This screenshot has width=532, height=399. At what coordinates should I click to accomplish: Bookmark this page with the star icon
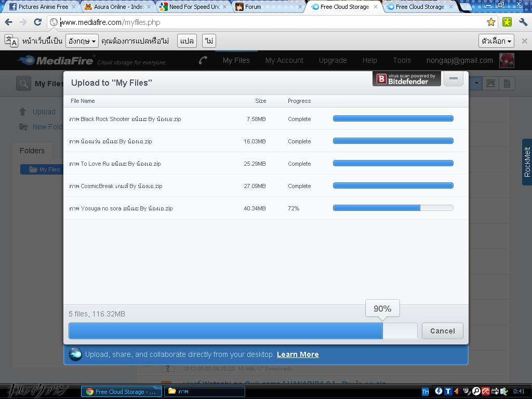point(491,22)
